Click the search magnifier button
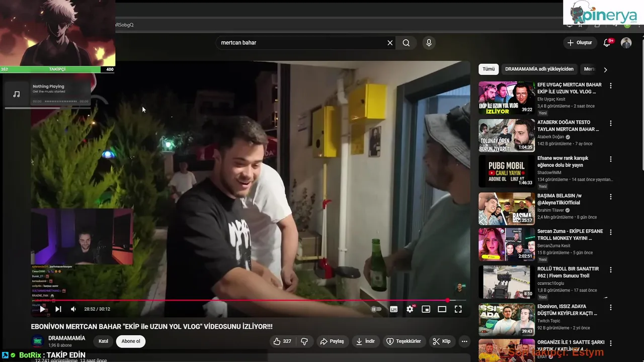 pyautogui.click(x=406, y=43)
